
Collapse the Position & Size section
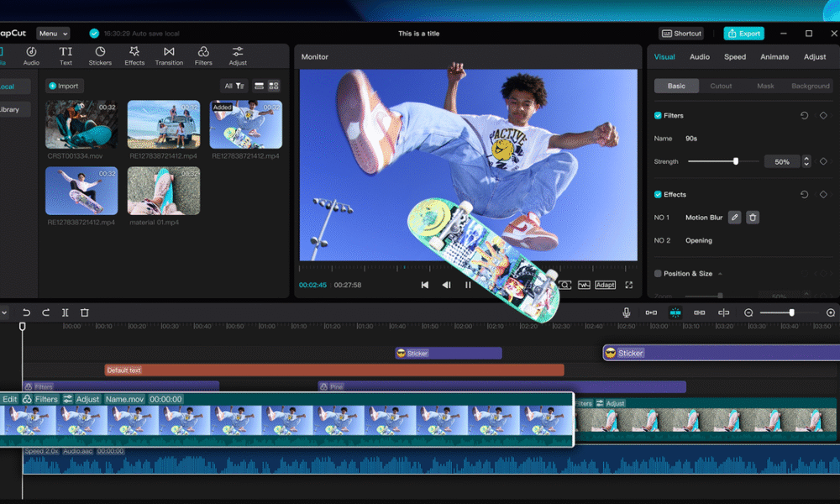720,274
